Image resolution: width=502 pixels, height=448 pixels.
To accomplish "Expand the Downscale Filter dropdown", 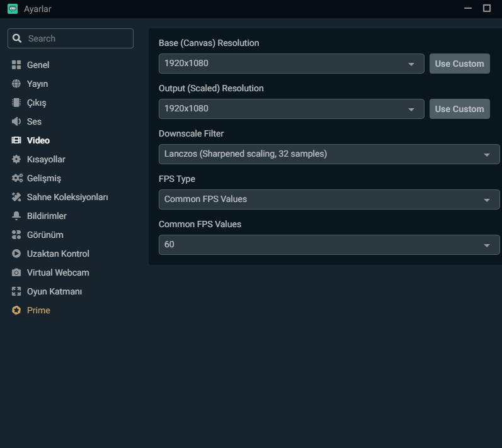I will [x=329, y=154].
